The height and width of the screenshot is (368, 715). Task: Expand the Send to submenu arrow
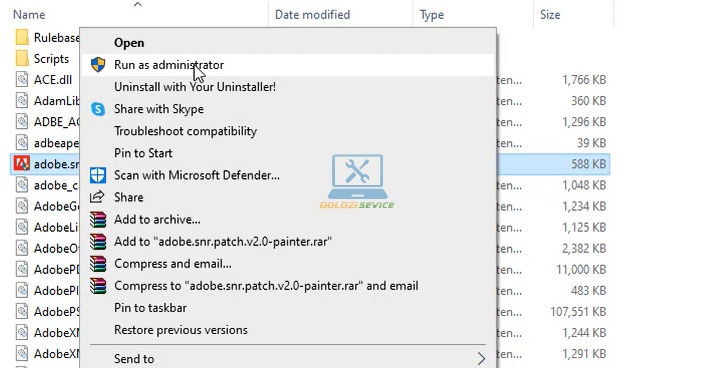[482, 358]
